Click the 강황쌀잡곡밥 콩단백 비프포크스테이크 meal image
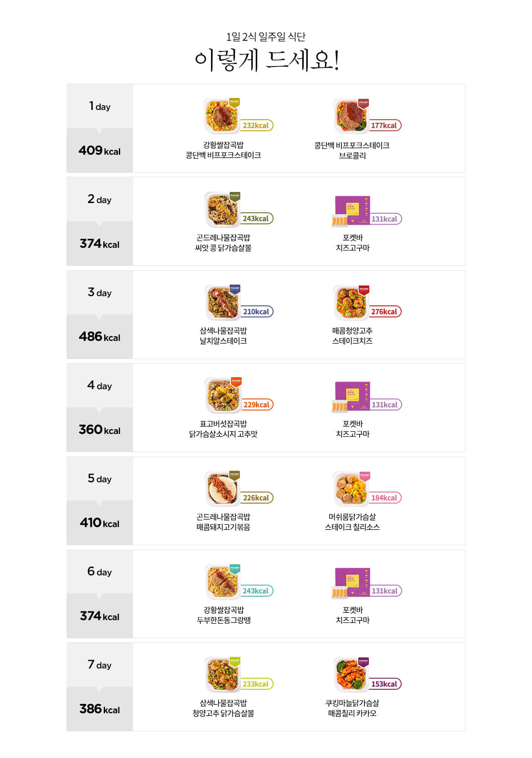The width and height of the screenshot is (532, 758). [x=222, y=116]
